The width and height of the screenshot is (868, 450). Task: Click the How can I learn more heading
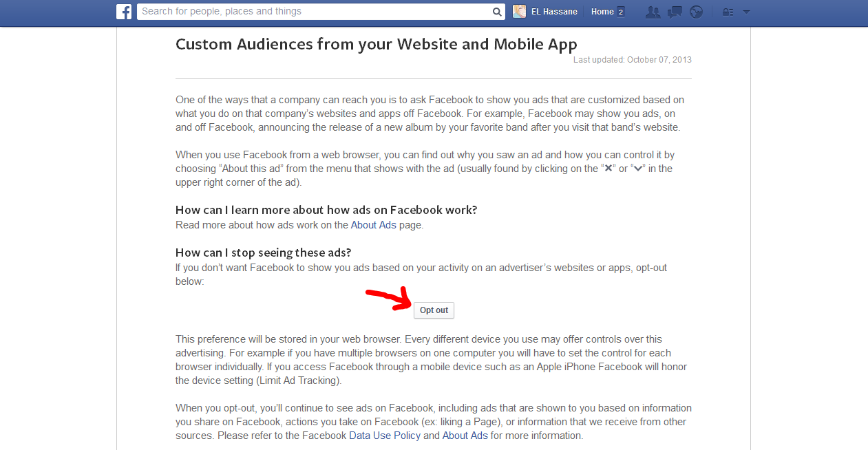326,210
